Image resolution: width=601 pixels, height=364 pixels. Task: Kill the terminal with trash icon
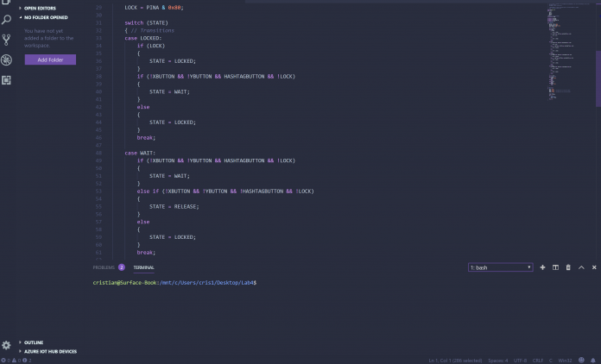click(x=568, y=267)
